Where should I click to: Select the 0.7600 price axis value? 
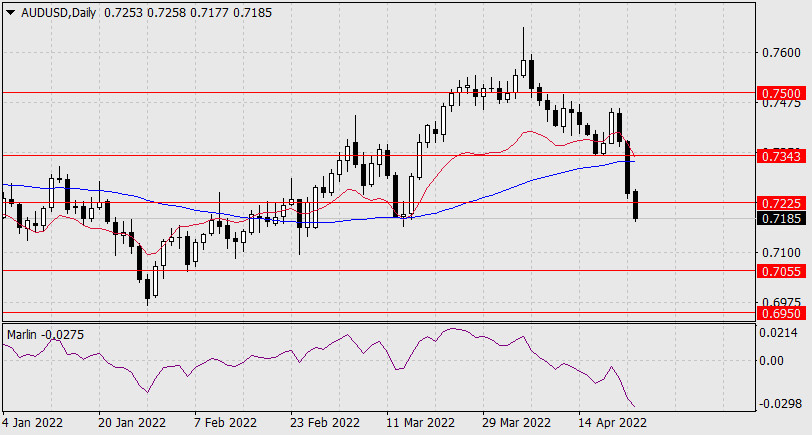click(x=780, y=53)
